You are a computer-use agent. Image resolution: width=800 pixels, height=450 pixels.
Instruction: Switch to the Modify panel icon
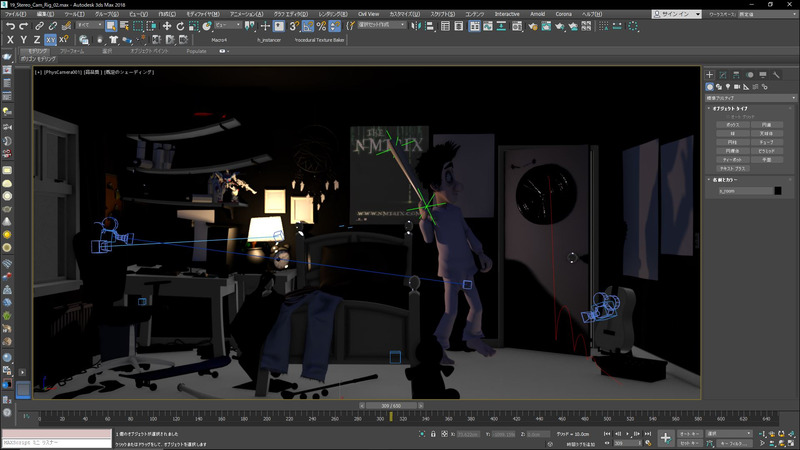723,75
